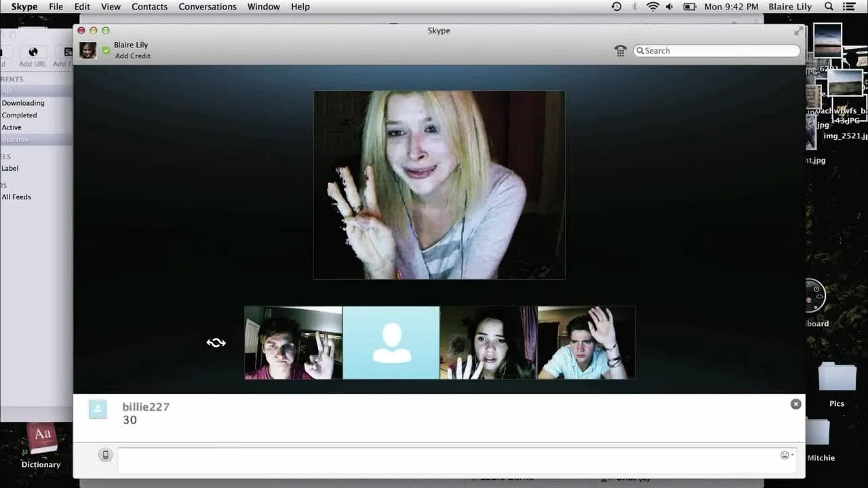This screenshot has height=488, width=868.
Task: Open the Contacts menu
Action: tap(149, 7)
